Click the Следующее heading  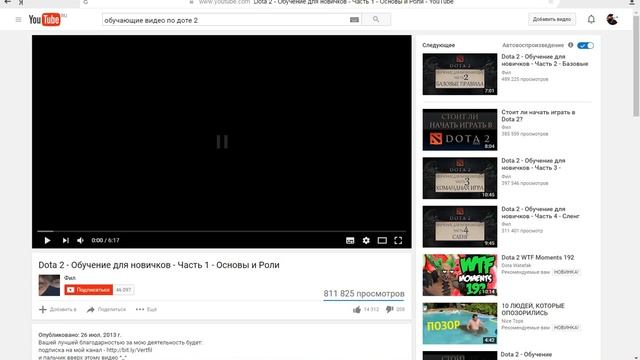point(438,45)
